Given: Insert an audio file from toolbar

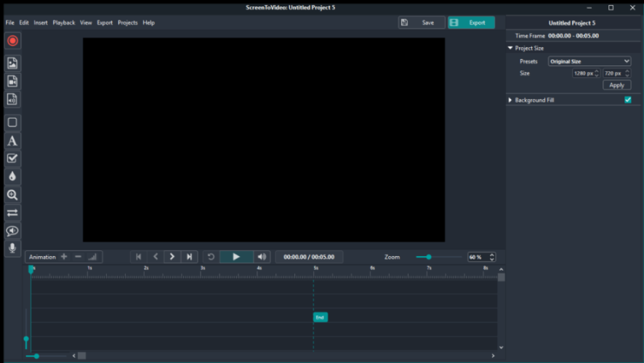Looking at the screenshot, I should pos(12,99).
